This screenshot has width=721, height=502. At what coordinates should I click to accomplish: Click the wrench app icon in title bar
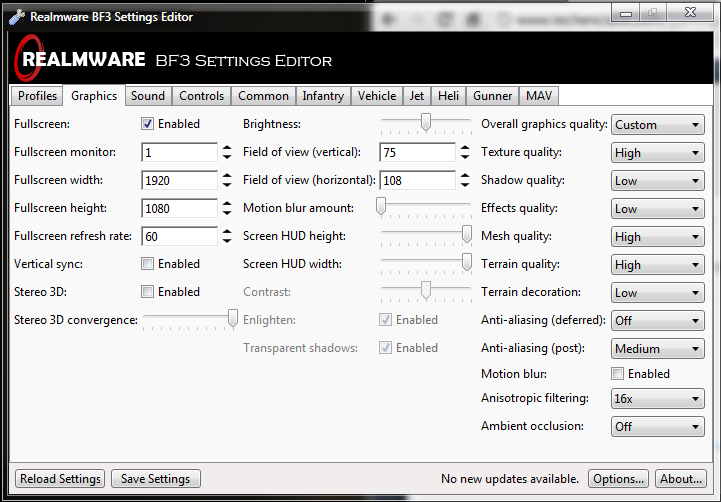(17, 17)
